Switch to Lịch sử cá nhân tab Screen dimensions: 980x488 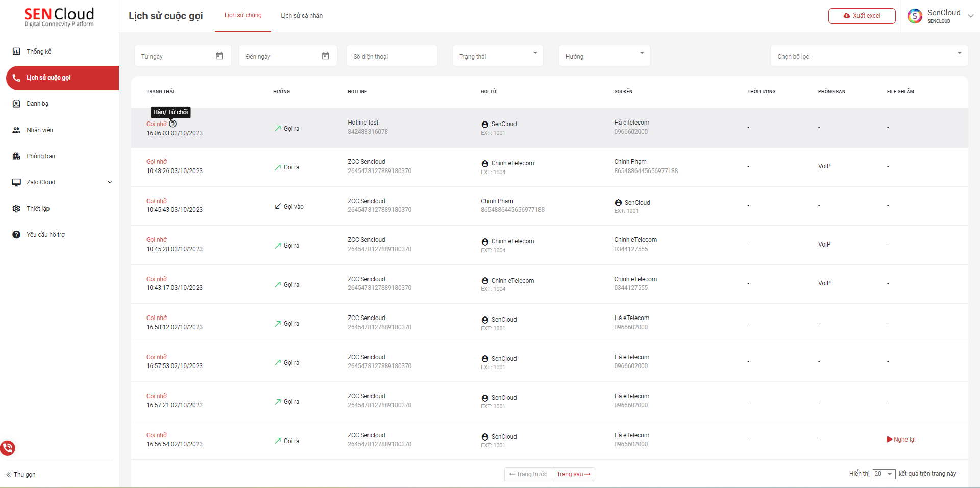coord(302,16)
